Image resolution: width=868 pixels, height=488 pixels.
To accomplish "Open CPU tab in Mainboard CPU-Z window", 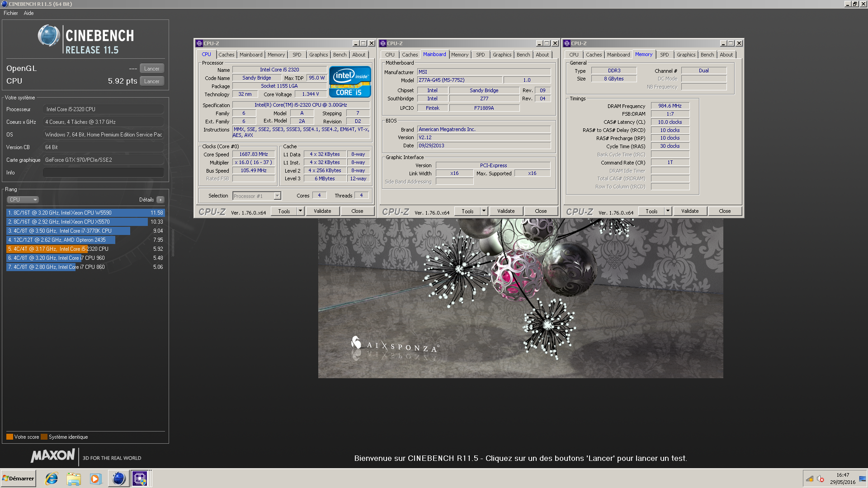I will [390, 55].
